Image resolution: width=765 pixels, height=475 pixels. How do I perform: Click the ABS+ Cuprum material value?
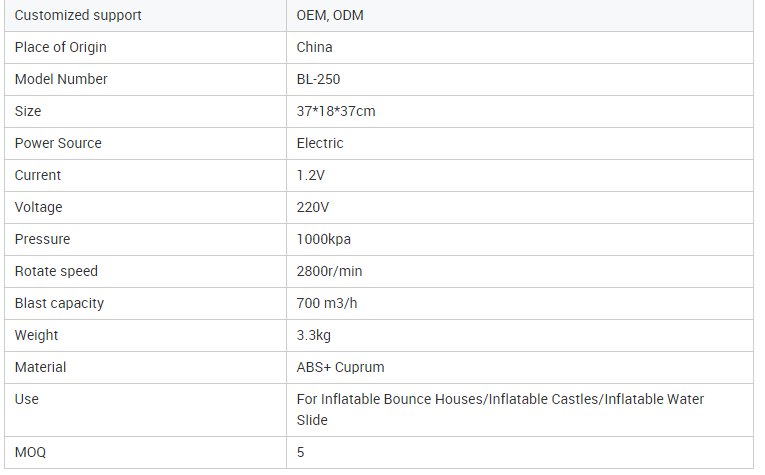point(341,367)
